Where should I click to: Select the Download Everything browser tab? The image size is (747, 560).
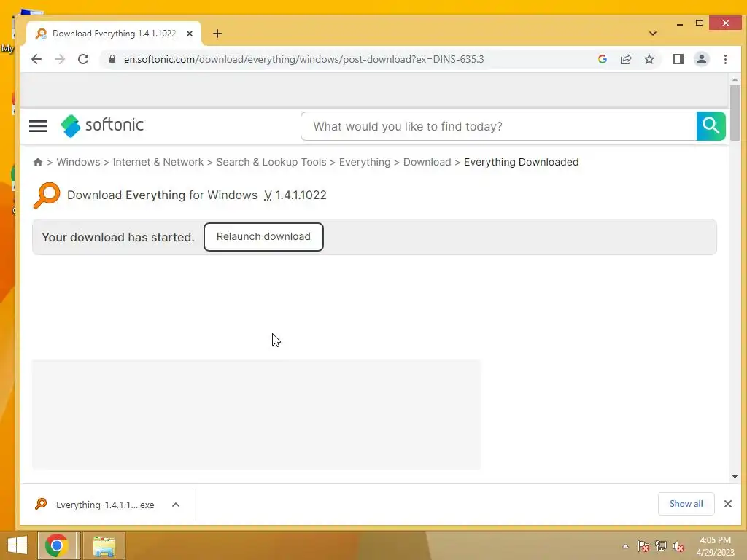point(115,34)
